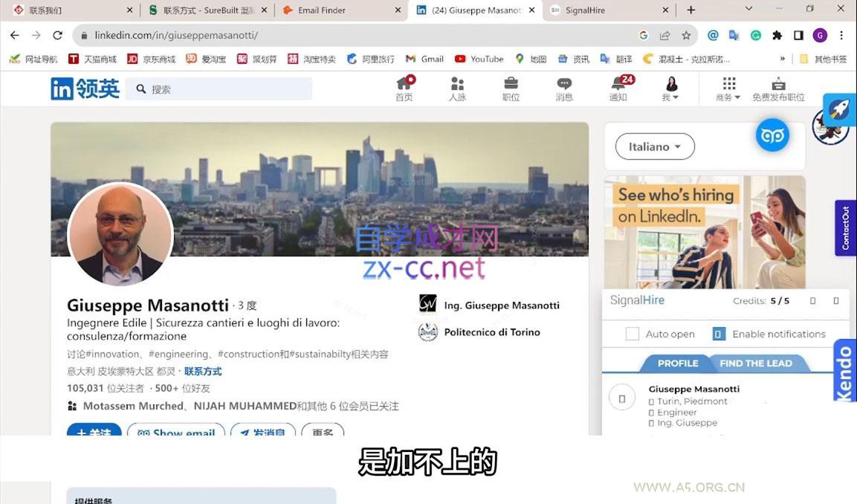This screenshot has height=504, width=857.
Task: Expand the Italiano language dropdown
Action: [x=655, y=146]
